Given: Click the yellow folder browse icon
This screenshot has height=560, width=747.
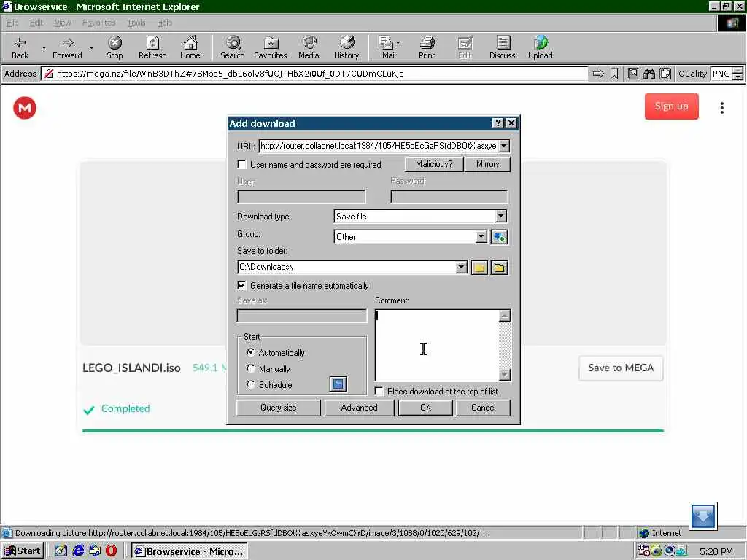Looking at the screenshot, I should click(479, 268).
